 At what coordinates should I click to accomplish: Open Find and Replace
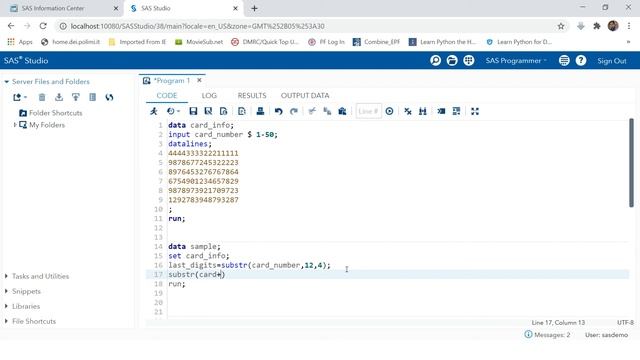coord(422,111)
